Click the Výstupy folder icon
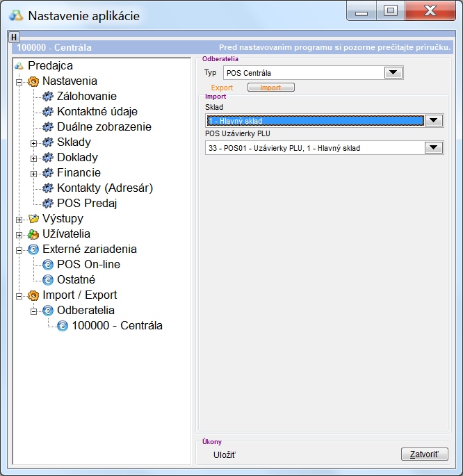The height and width of the screenshot is (476, 463). tap(33, 219)
